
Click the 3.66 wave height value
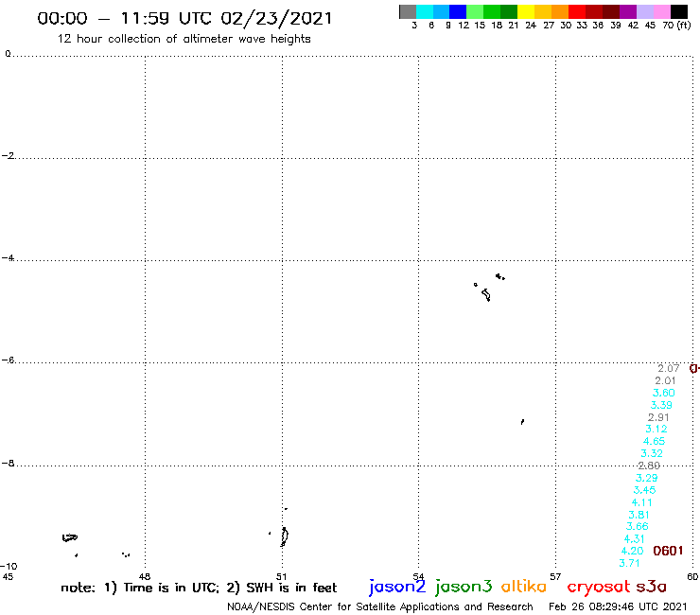coord(637,526)
